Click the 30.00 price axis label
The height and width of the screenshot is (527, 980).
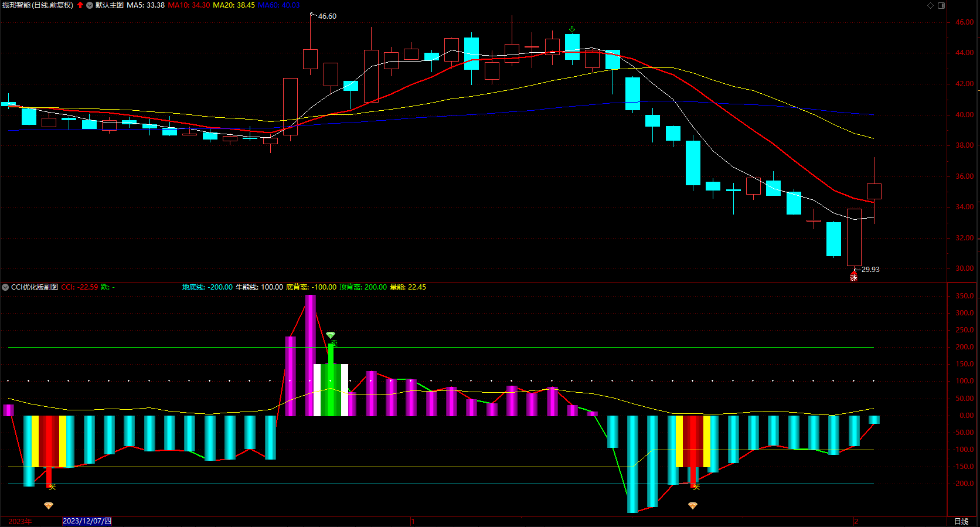(964, 268)
